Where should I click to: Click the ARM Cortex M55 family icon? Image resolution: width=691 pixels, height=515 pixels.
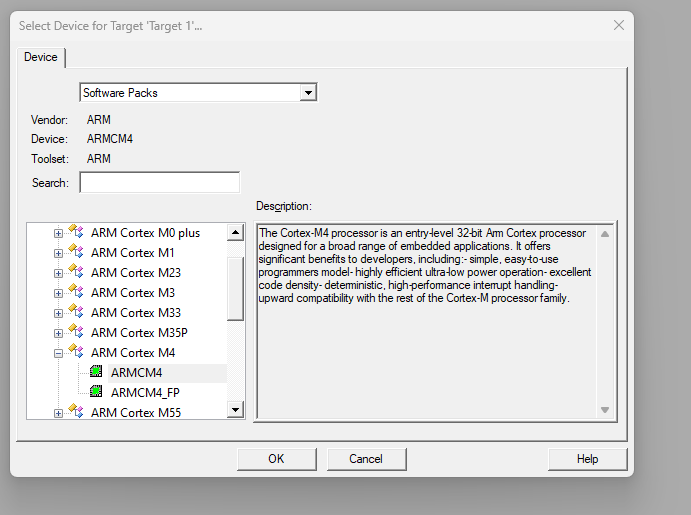pos(76,411)
